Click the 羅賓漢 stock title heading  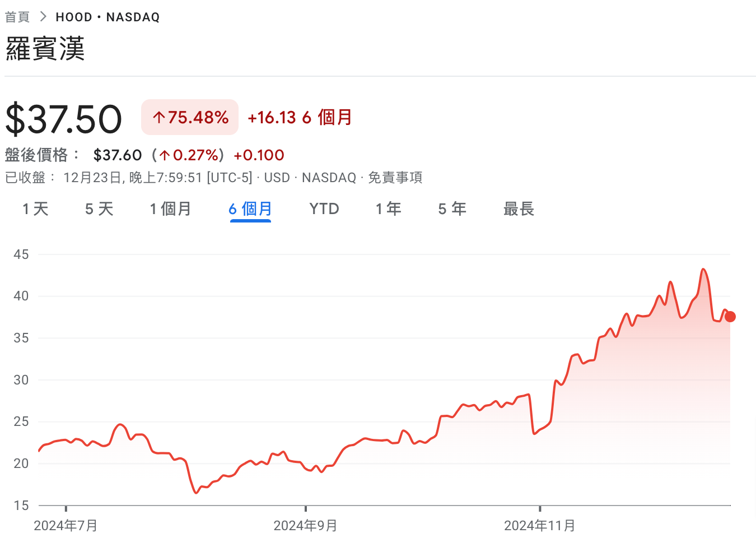(x=45, y=49)
